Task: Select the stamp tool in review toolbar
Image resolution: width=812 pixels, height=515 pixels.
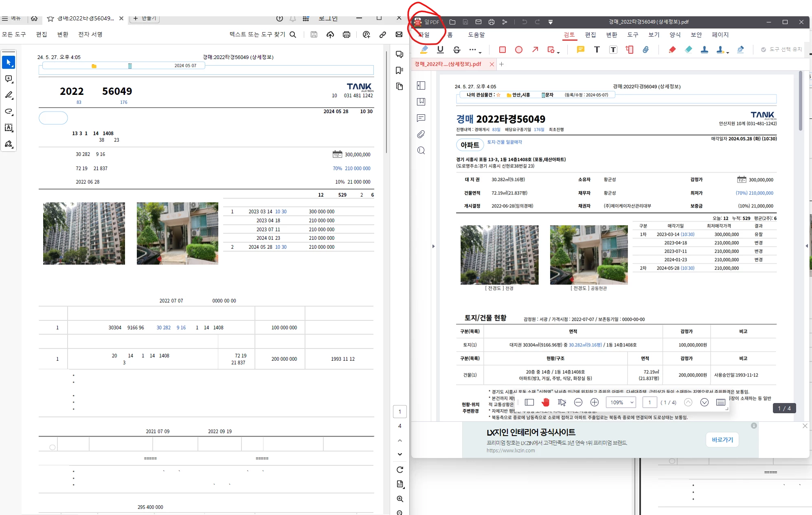Action: pyautogui.click(x=704, y=50)
